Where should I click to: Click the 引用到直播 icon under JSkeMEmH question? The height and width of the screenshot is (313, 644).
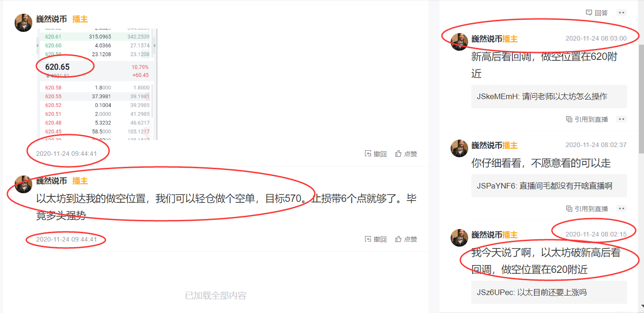coord(569,119)
